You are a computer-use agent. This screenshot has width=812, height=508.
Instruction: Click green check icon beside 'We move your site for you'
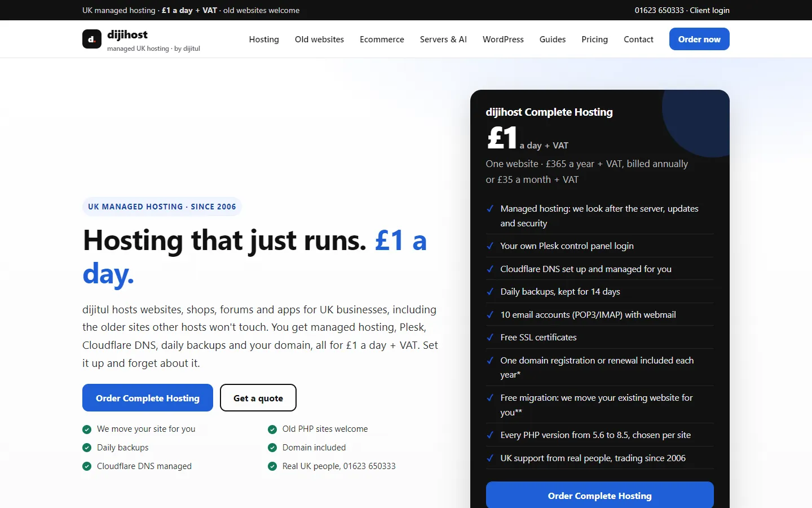(87, 429)
